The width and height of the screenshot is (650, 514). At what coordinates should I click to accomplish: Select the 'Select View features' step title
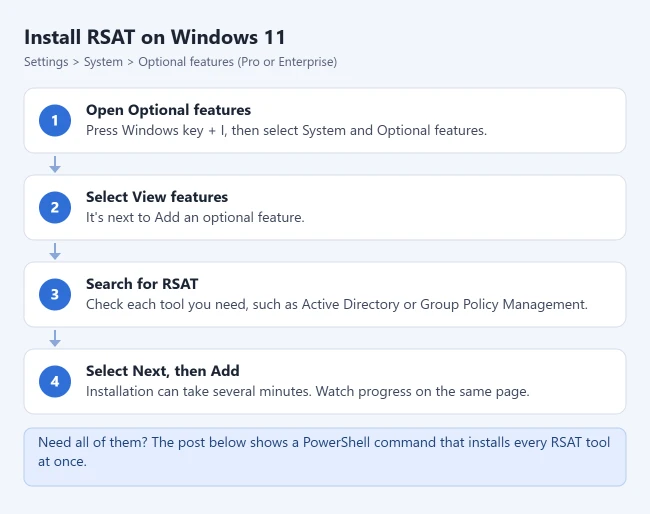pyautogui.click(x=157, y=197)
